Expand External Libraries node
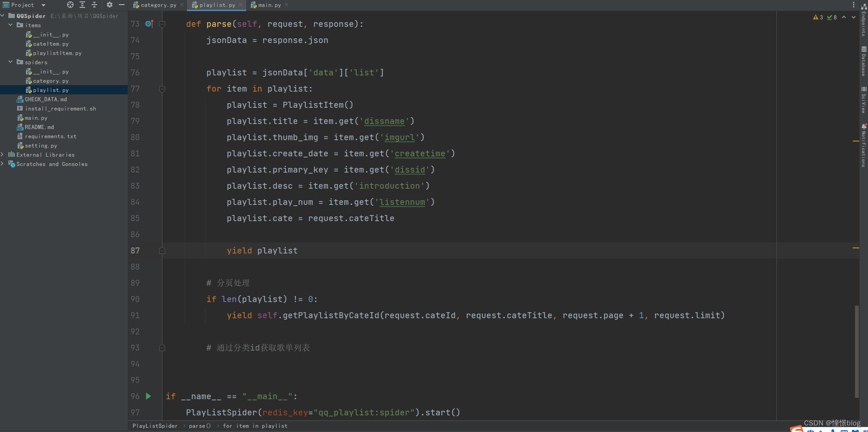868x432 pixels. coord(3,154)
